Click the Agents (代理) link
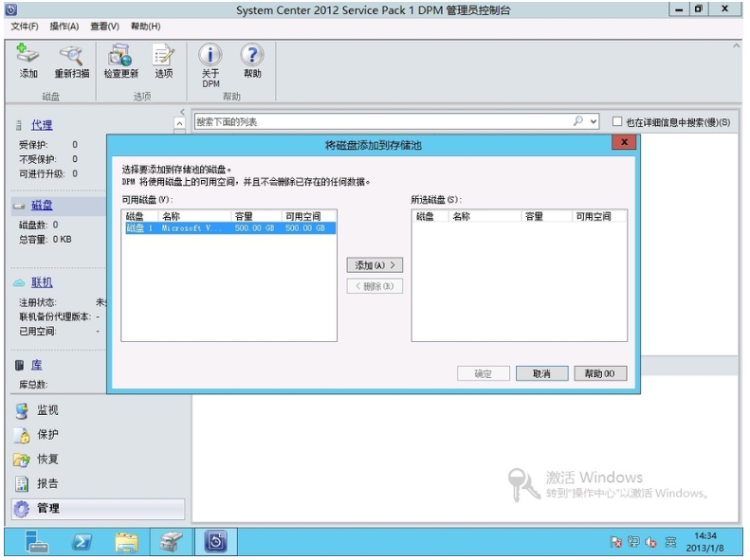Image resolution: width=750 pixels, height=560 pixels. point(42,125)
